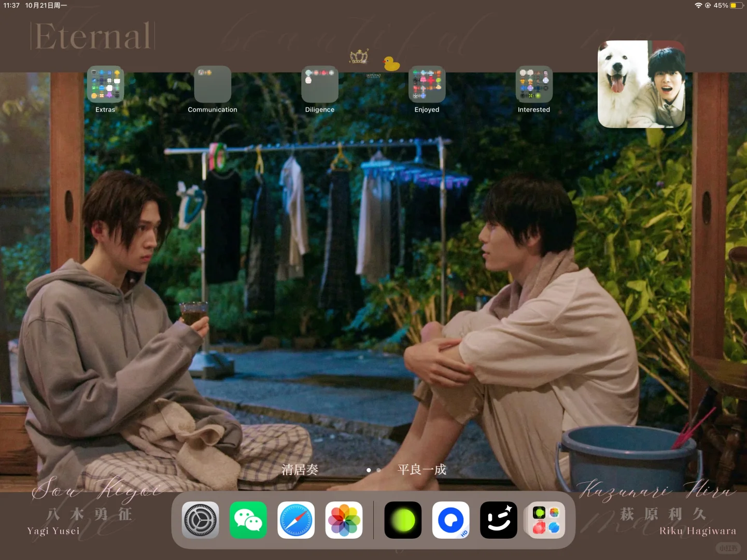Tap the page indicator dots
The width and height of the screenshot is (747, 560).
point(374,470)
